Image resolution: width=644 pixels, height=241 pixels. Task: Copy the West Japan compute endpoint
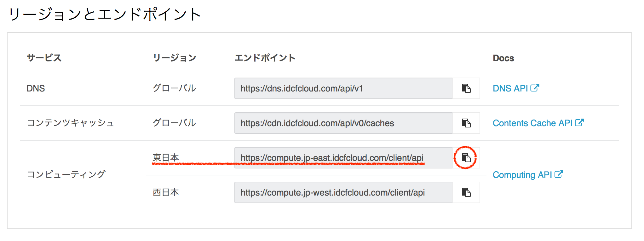[466, 192]
